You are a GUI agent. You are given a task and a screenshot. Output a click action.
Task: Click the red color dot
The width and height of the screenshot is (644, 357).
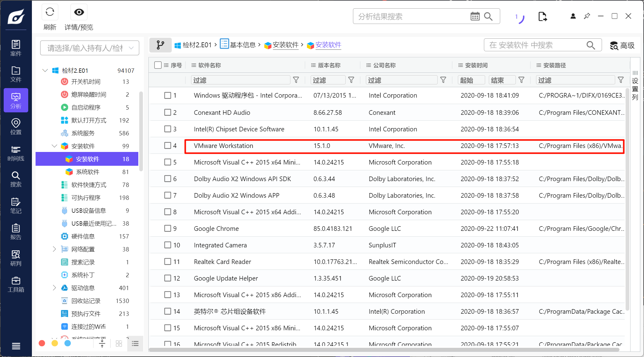pyautogui.click(x=42, y=343)
